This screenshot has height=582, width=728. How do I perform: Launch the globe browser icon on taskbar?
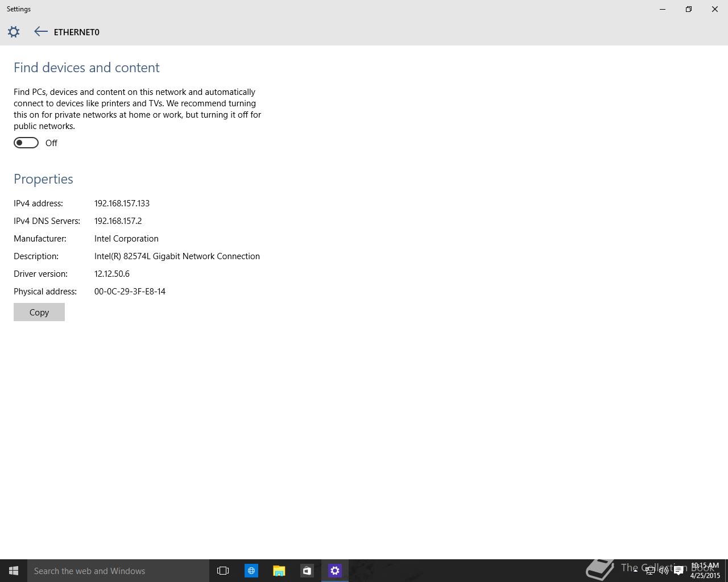point(251,571)
